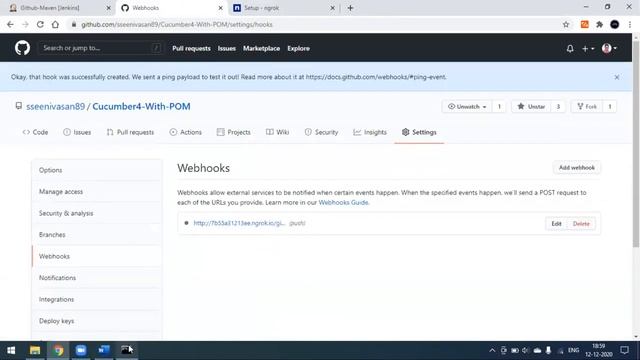This screenshot has height=360, width=640.
Task: Open the Windows action center icon
Action: pyautogui.click(x=624, y=350)
